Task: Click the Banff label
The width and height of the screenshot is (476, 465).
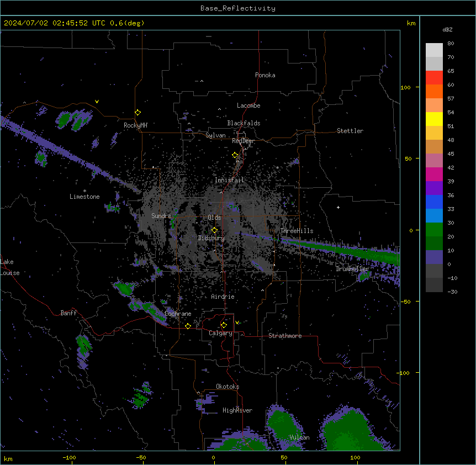Action: [x=68, y=313]
